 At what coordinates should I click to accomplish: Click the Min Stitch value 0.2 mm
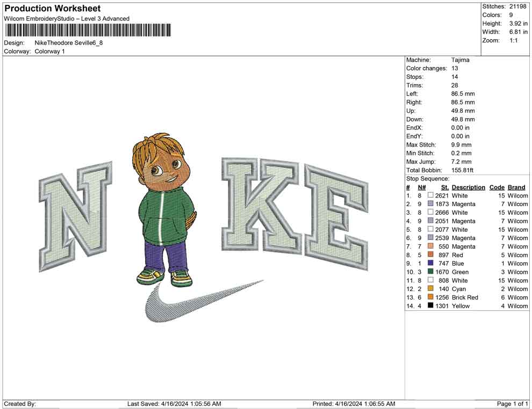click(461, 153)
